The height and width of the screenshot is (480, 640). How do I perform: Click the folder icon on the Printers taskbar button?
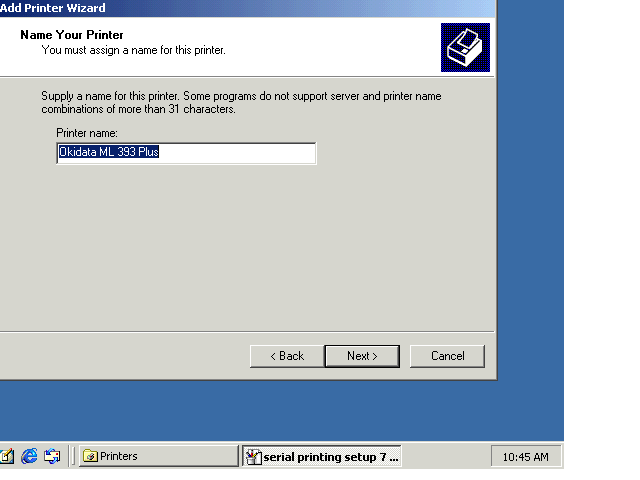click(90, 456)
